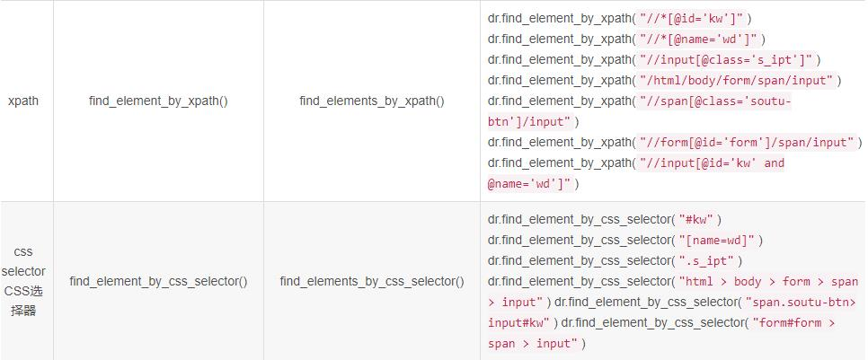Screen dimensions: 868x360
Task: Select the find_element_by_css_selector() method text
Action: pos(158,281)
